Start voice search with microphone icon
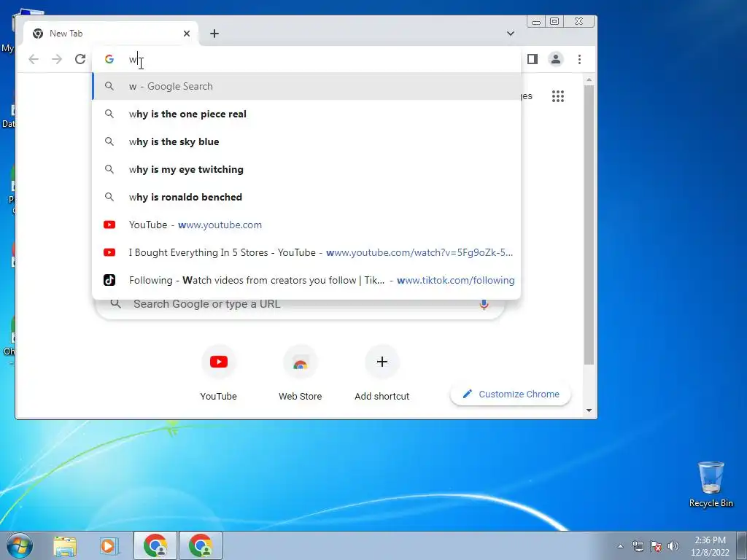 [x=484, y=305]
